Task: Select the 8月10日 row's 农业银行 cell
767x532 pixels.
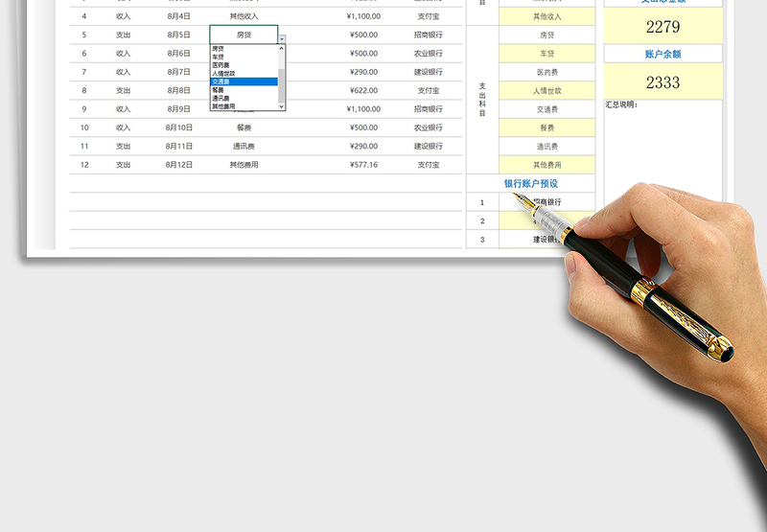Action: click(x=429, y=127)
